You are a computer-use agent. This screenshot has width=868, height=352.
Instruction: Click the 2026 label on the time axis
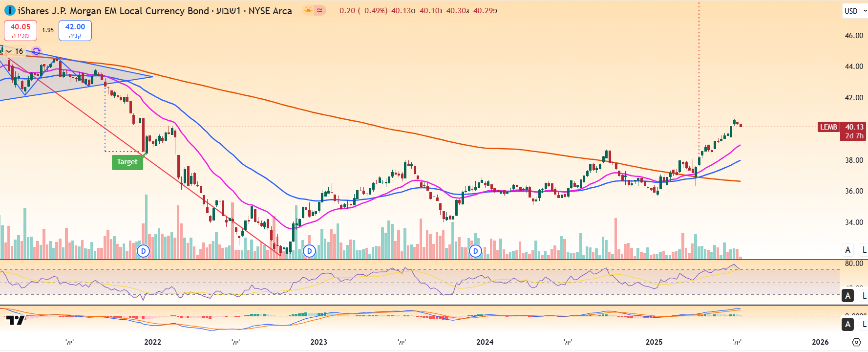click(820, 342)
